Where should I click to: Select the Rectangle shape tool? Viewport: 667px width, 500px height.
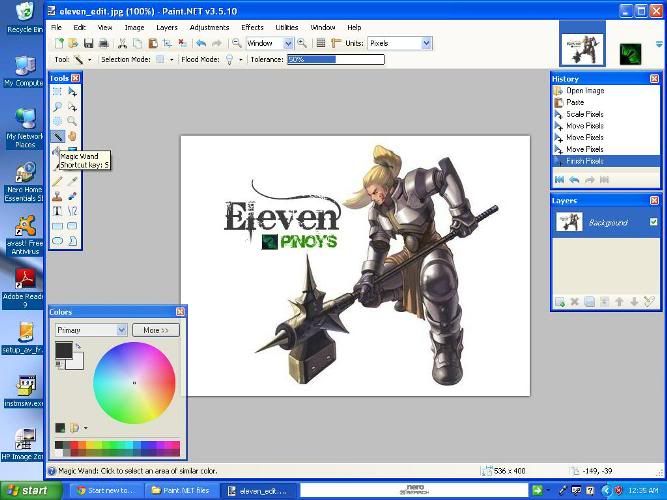pos(57,226)
